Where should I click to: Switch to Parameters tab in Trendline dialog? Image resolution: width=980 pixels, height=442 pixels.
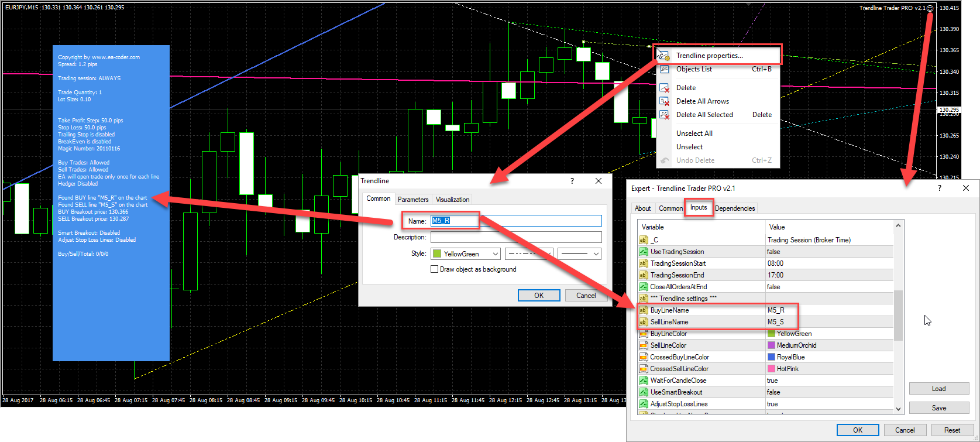(x=413, y=200)
